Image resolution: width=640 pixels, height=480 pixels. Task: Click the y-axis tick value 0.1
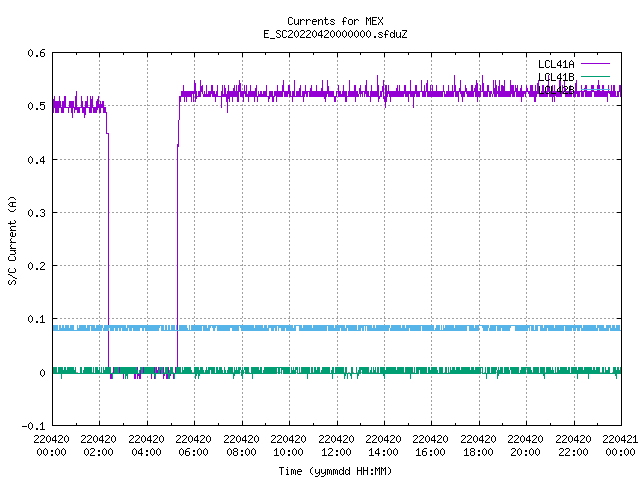36,319
